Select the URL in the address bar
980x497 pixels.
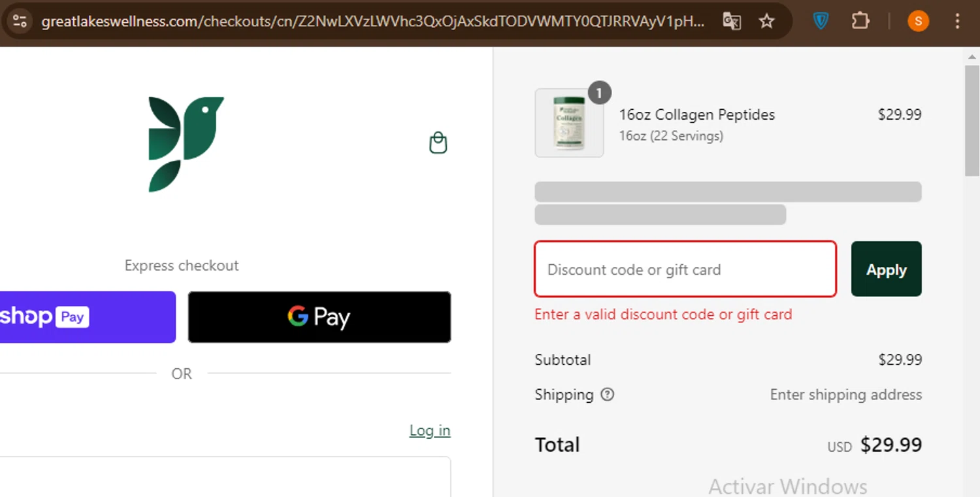[x=372, y=22]
